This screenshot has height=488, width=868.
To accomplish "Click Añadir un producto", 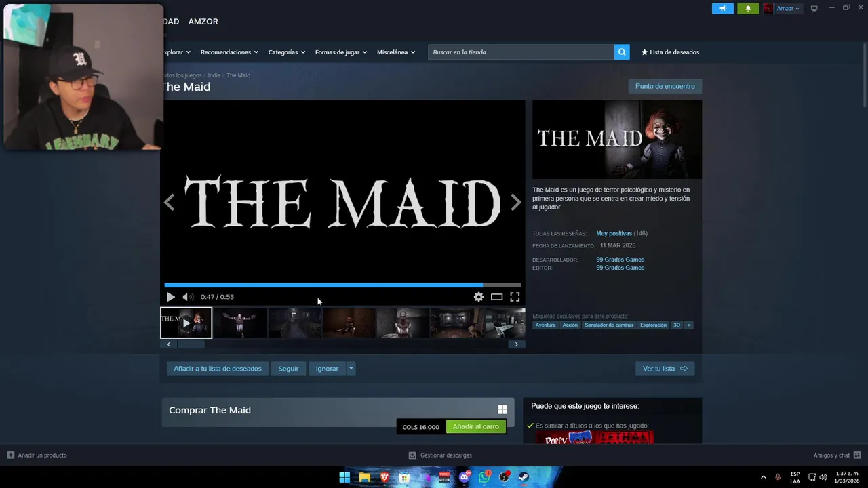I will click(37, 455).
